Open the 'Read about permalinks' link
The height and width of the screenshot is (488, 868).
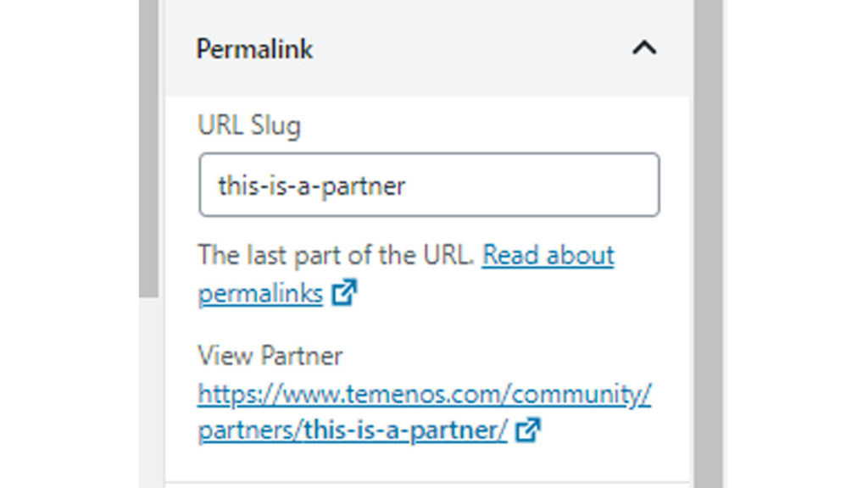click(548, 255)
